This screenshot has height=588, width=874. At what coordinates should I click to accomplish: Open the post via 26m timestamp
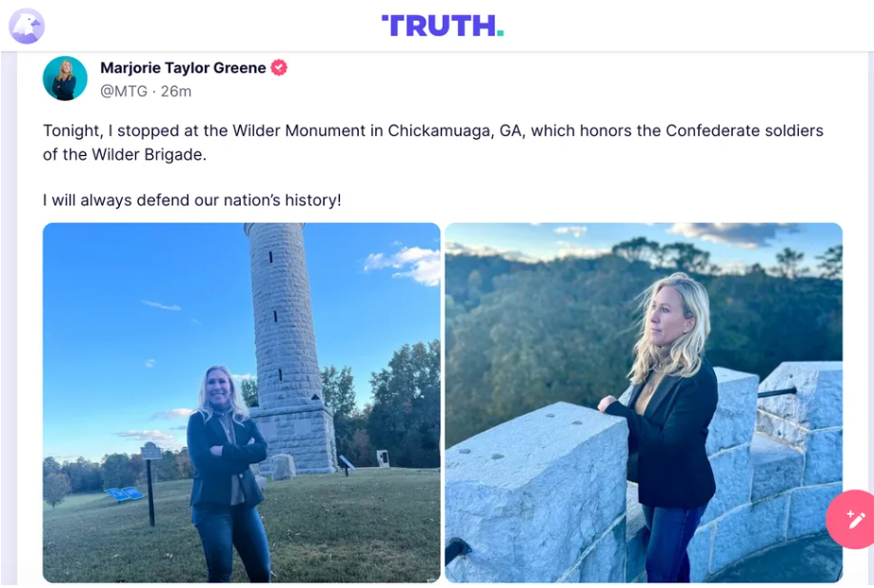click(175, 91)
